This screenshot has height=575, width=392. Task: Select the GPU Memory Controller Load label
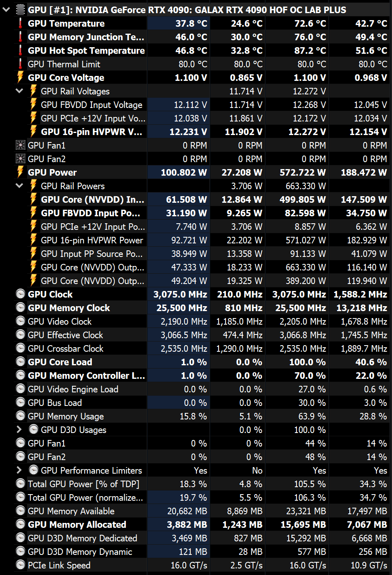87,376
